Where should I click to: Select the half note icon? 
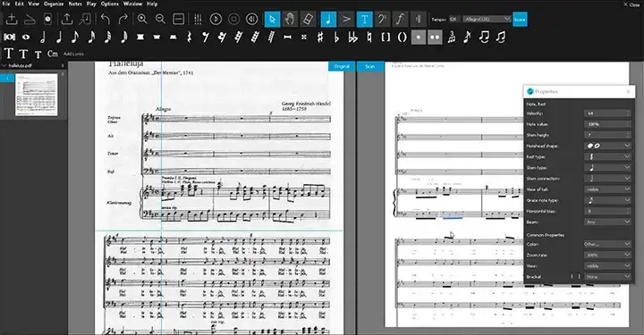coord(43,38)
